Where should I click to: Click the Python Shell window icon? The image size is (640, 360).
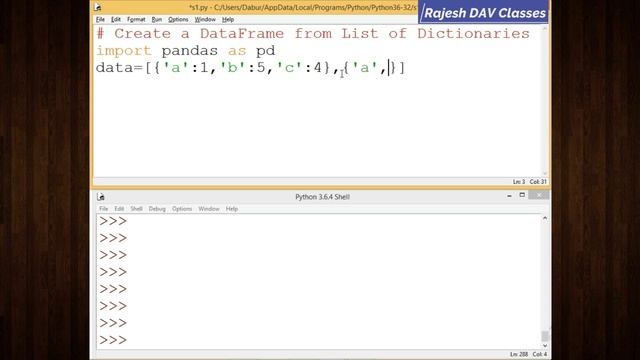coord(101,197)
